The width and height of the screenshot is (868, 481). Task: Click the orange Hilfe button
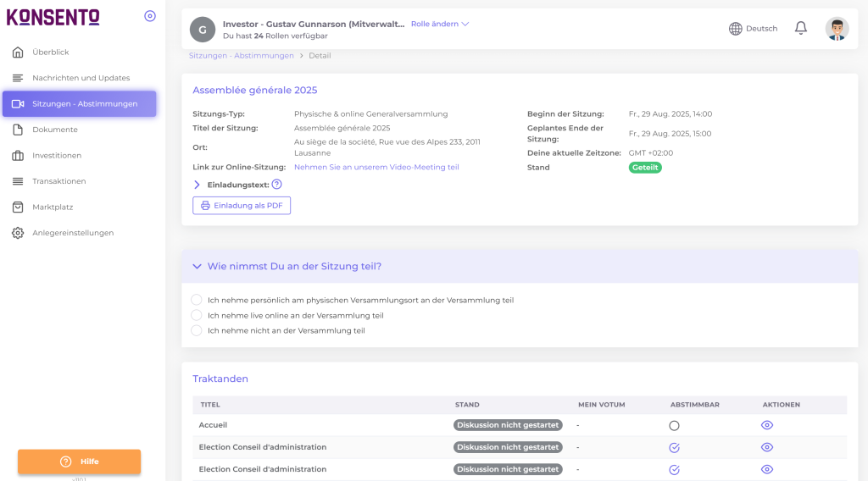coord(79,462)
